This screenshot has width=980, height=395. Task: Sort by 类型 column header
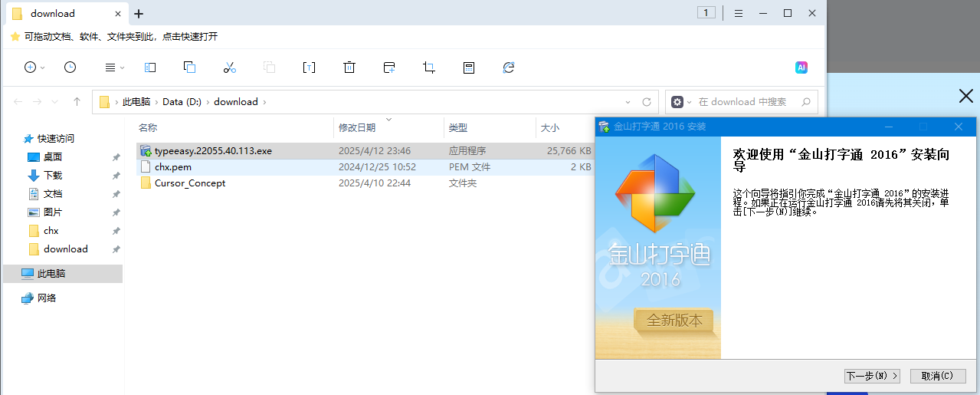(458, 128)
